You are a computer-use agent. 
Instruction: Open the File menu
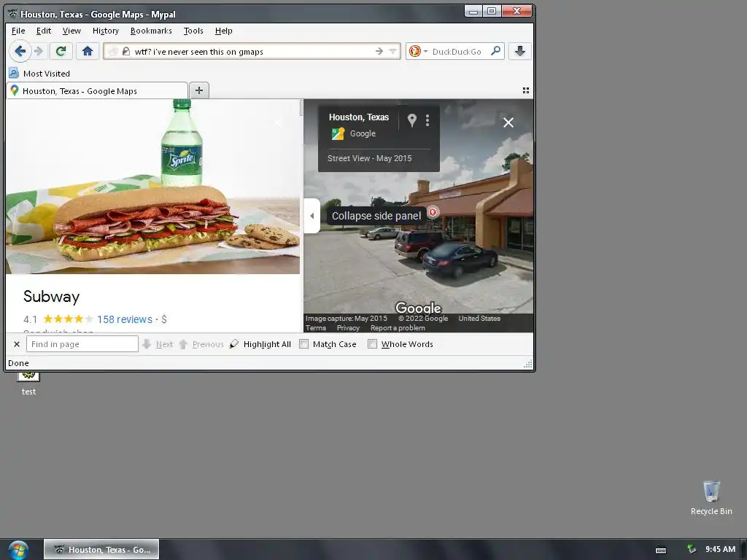pyautogui.click(x=18, y=31)
